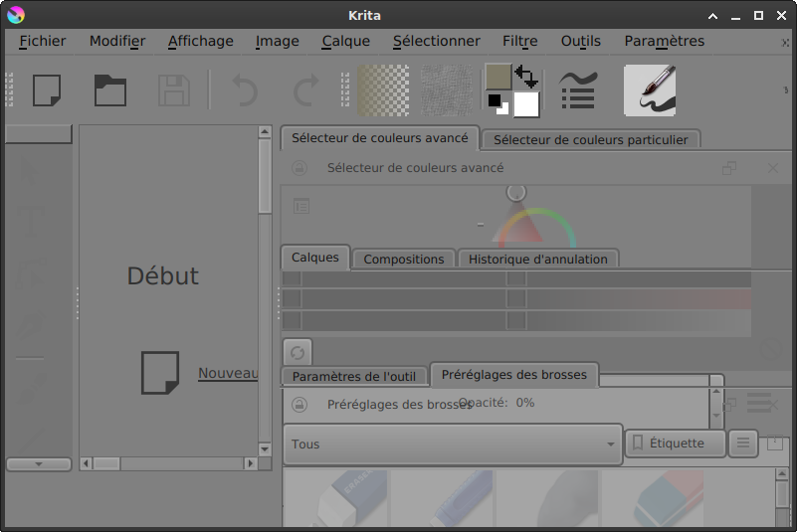Open the Étiquette tag dropdown button
Viewport: 797px width, 532px height.
(x=676, y=443)
